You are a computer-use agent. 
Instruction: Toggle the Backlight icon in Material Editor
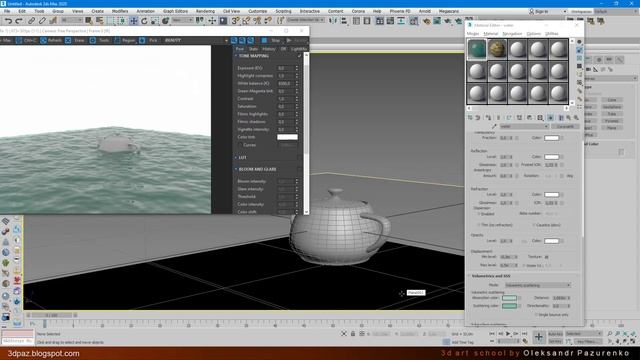pos(579,50)
